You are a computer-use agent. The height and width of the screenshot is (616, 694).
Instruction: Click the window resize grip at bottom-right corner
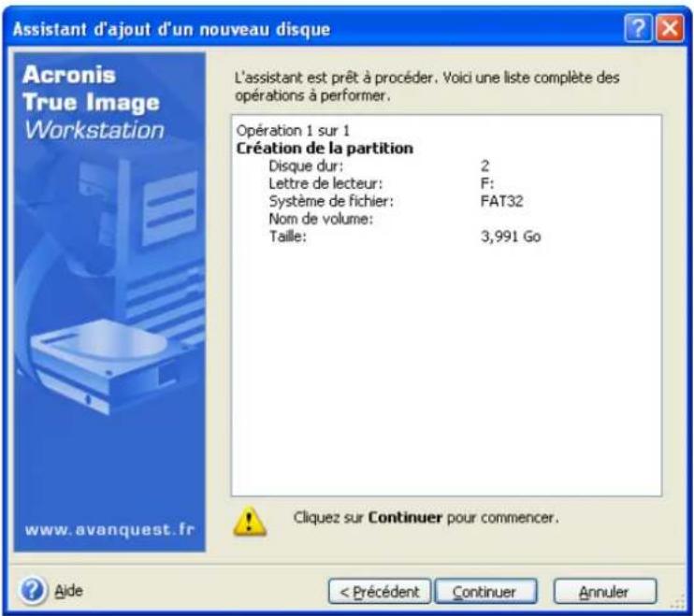pos(678,602)
